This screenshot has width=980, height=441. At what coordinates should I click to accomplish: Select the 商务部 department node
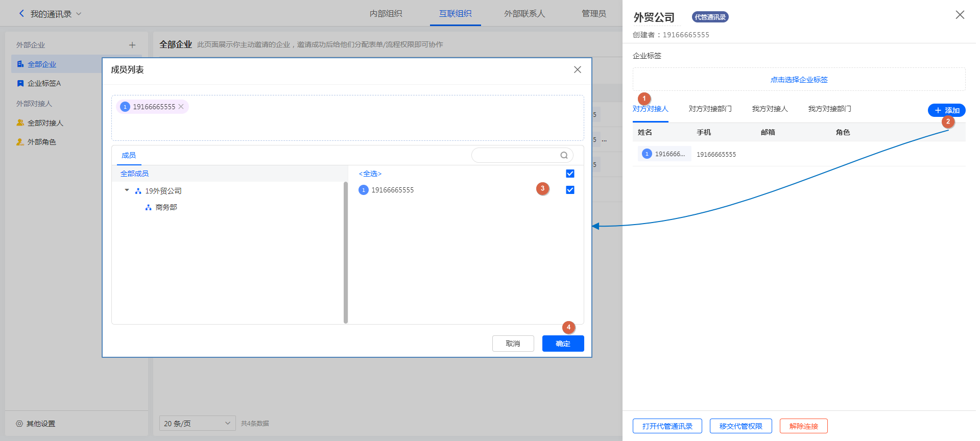coord(166,207)
